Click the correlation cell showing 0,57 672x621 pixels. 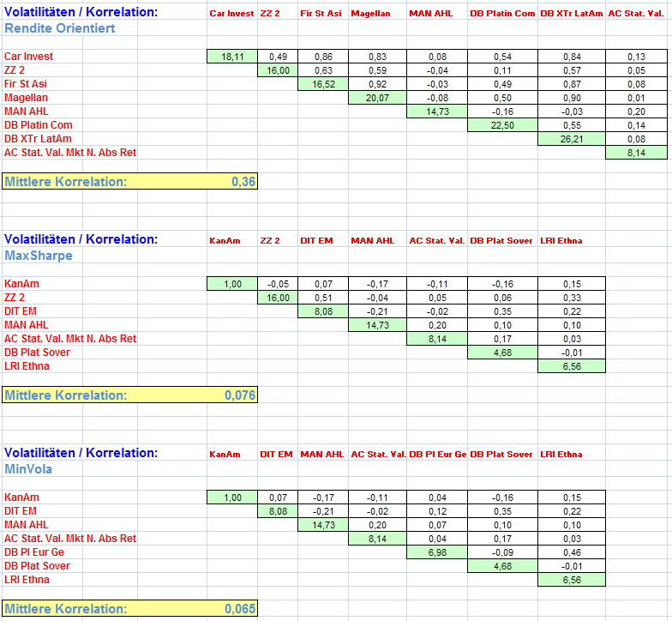click(572, 70)
